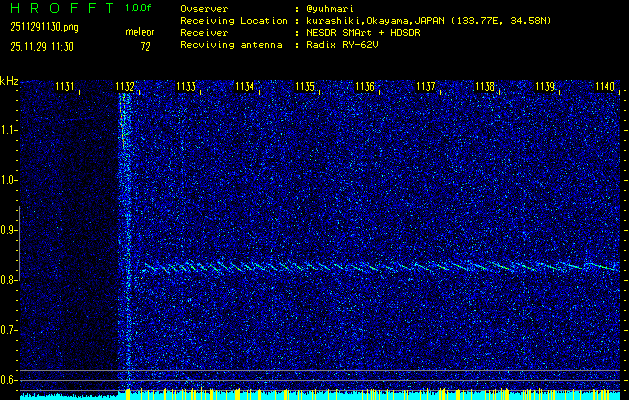Click the 1.0 kHz frequency axis label
The width and height of the screenshot is (629, 400).
(9, 180)
